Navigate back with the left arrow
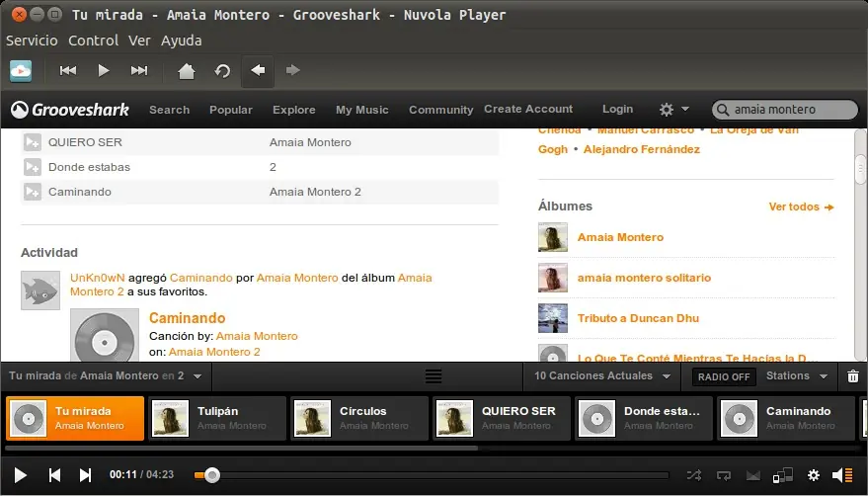 coord(258,70)
